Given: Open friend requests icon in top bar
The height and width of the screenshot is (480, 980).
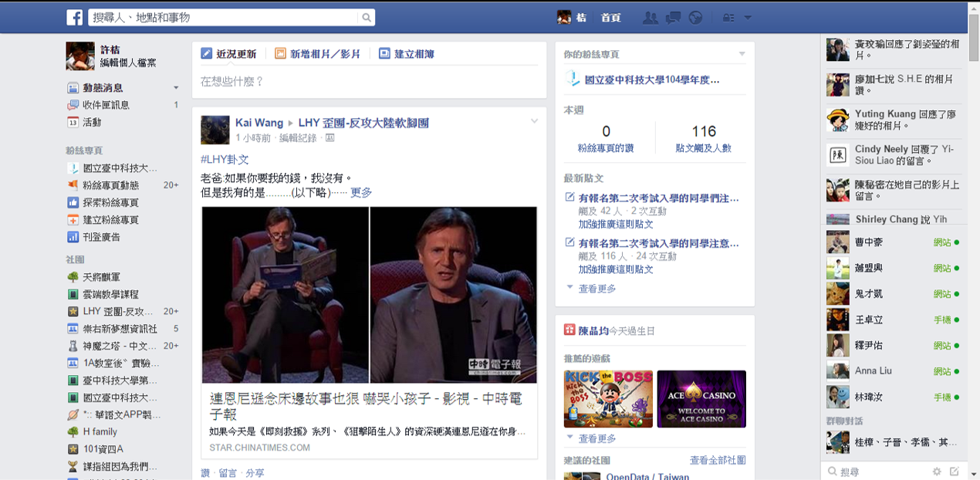Looking at the screenshot, I should pyautogui.click(x=651, y=17).
